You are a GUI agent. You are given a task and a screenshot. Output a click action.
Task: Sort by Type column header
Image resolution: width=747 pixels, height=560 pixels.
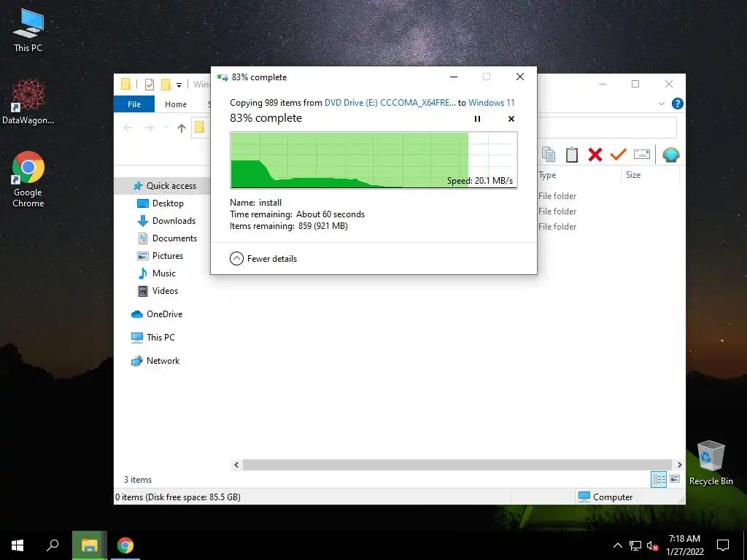pyautogui.click(x=578, y=175)
